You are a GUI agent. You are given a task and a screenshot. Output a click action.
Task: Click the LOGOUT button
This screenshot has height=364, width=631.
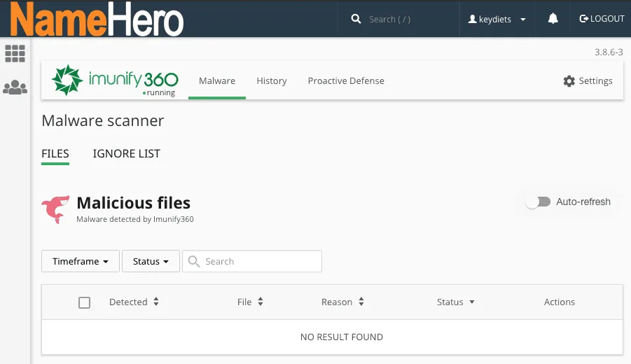[602, 19]
